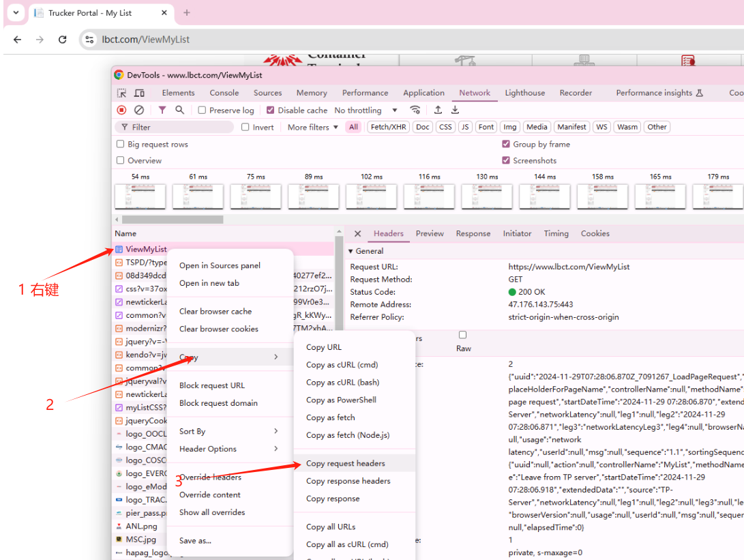This screenshot has width=744, height=560.
Task: Open the Application panel tab
Action: coord(423,93)
